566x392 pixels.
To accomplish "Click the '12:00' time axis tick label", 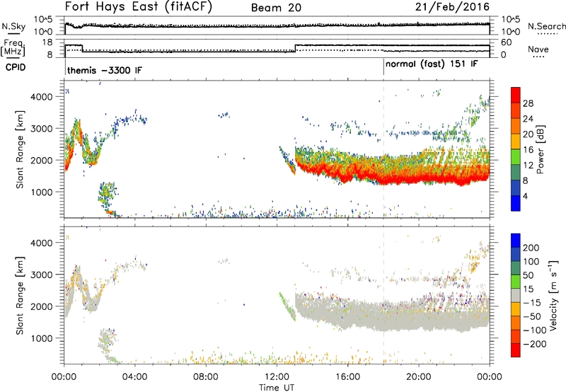I will [x=277, y=377].
